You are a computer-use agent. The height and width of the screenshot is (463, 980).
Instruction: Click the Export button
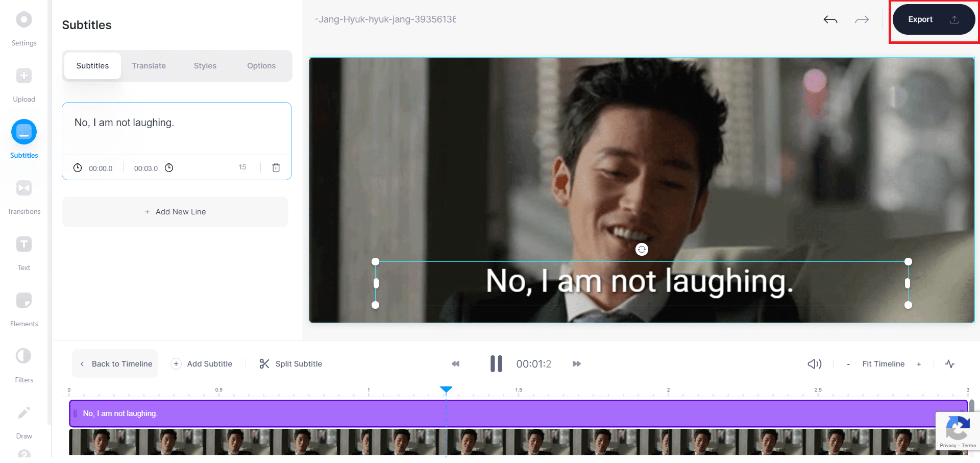click(933, 20)
